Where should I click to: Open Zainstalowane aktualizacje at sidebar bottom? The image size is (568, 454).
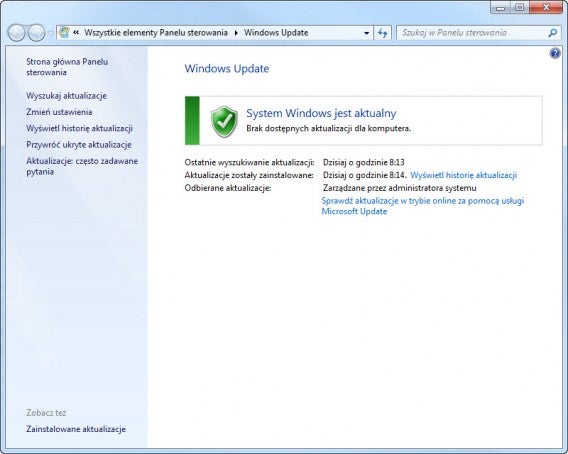click(76, 429)
